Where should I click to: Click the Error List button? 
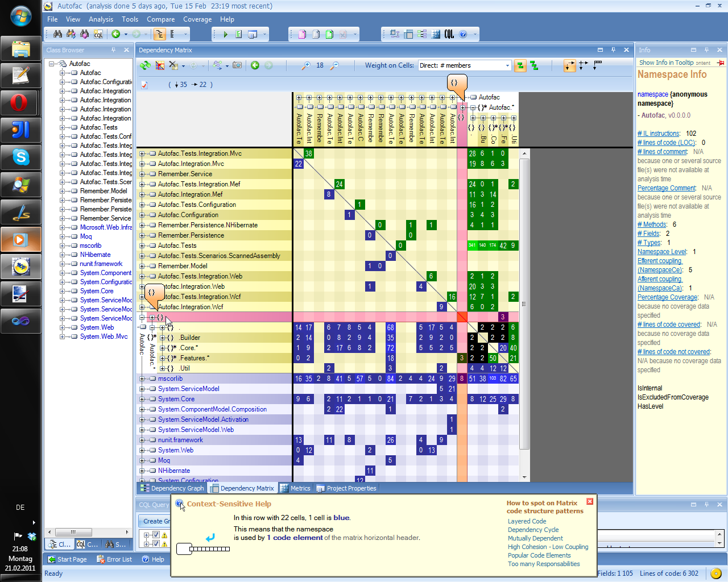tap(114, 559)
